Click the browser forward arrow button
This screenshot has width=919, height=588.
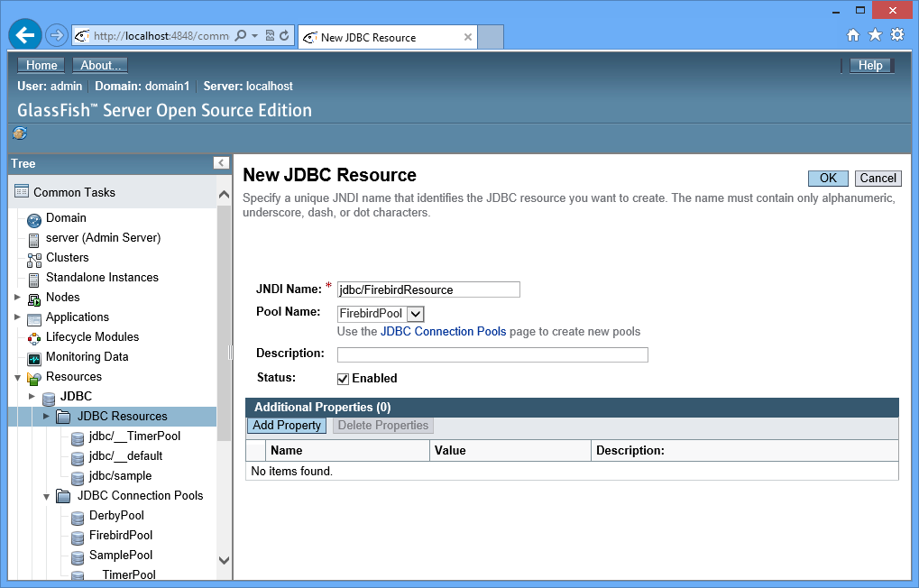coord(57,36)
